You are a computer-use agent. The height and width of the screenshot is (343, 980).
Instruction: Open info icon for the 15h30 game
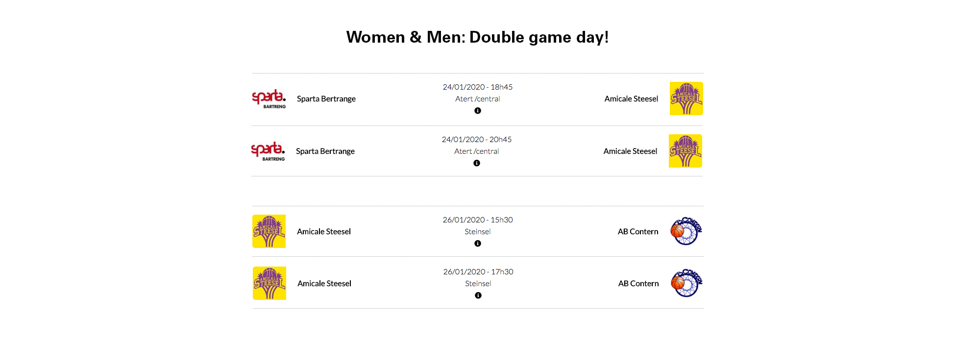pyautogui.click(x=478, y=244)
